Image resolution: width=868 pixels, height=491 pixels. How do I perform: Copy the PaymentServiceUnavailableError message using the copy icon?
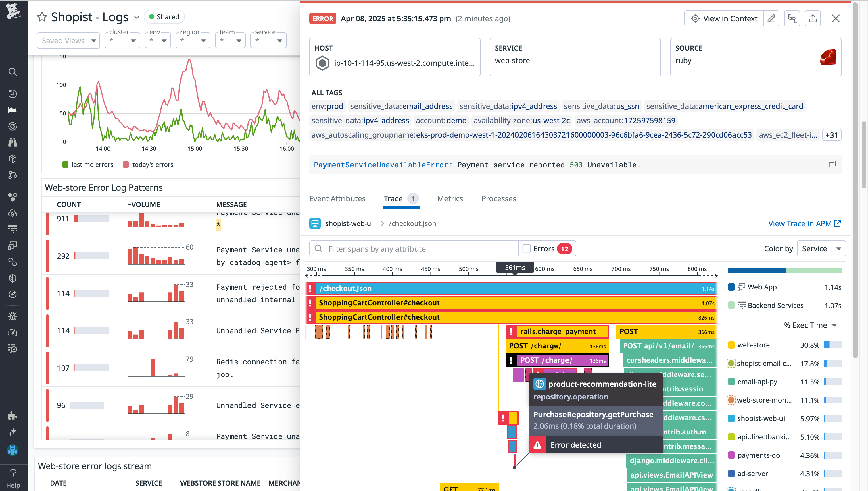tap(832, 164)
